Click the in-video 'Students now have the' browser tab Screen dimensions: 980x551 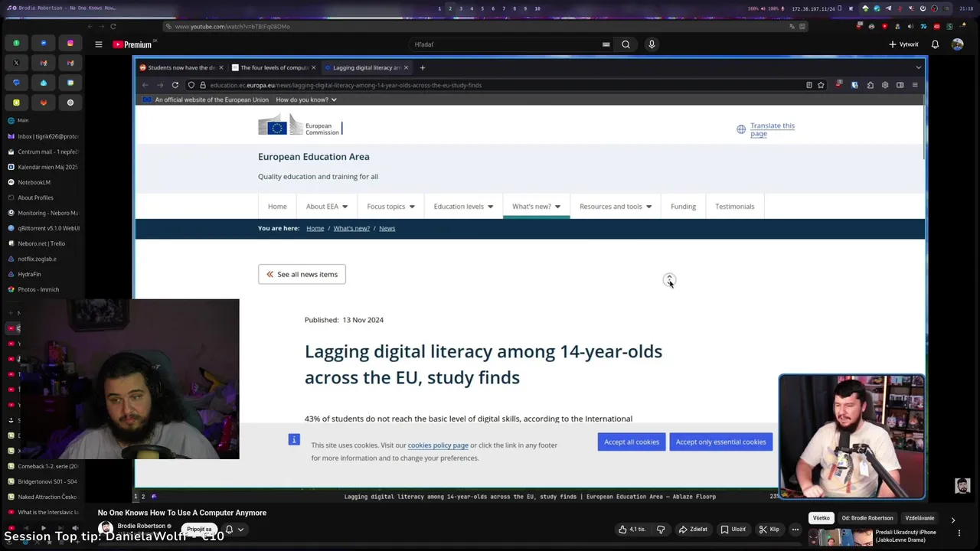[181, 67]
